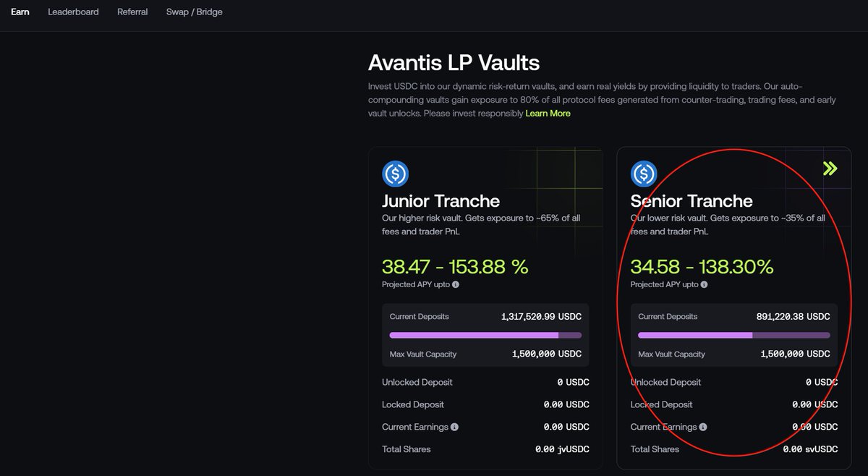The image size is (868, 476).
Task: Go to Swap / Bridge tab
Action: (x=195, y=12)
